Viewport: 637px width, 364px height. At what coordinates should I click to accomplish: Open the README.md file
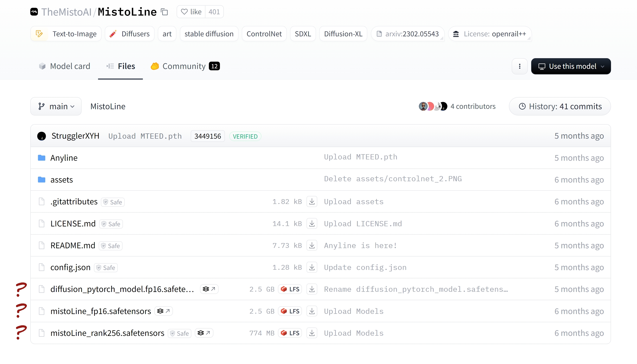[x=73, y=245]
